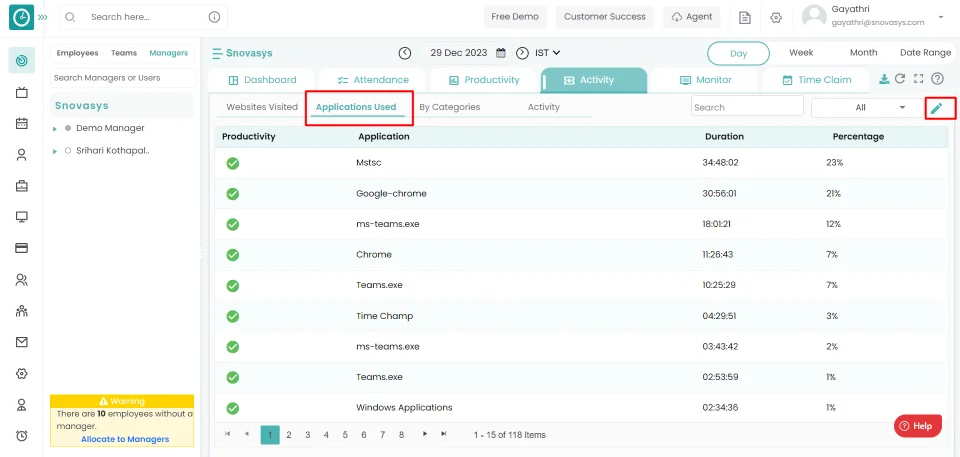Select the Day view option

click(738, 53)
